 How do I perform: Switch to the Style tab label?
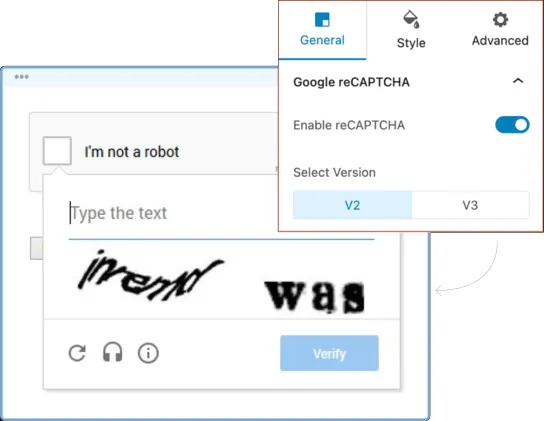coord(411,43)
